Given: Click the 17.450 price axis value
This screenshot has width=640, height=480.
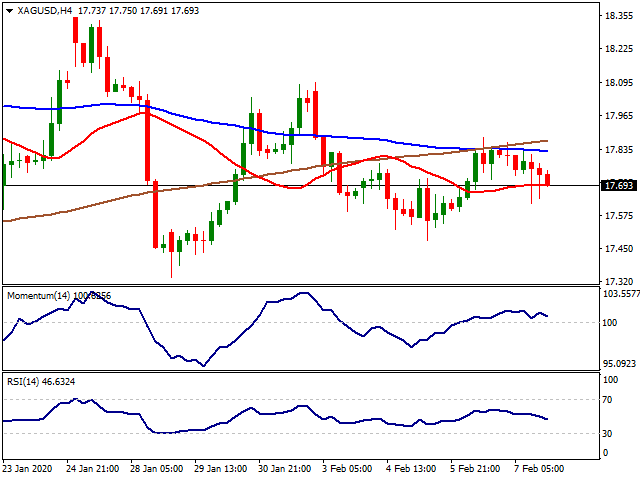Looking at the screenshot, I should coord(619,249).
